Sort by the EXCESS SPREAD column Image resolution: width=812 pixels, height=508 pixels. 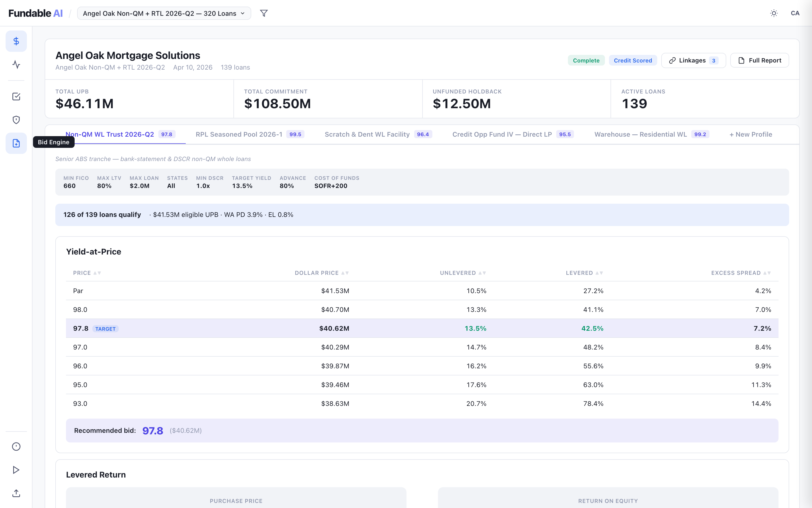tap(741, 273)
